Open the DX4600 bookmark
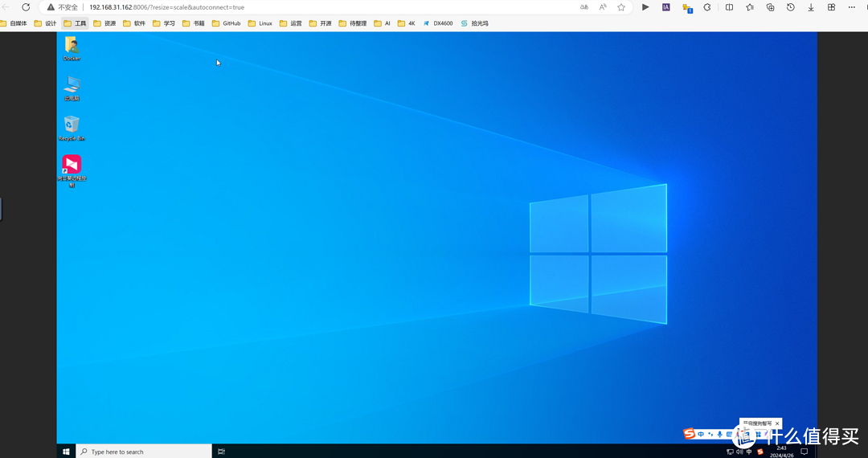The width and height of the screenshot is (868, 458). [x=438, y=23]
